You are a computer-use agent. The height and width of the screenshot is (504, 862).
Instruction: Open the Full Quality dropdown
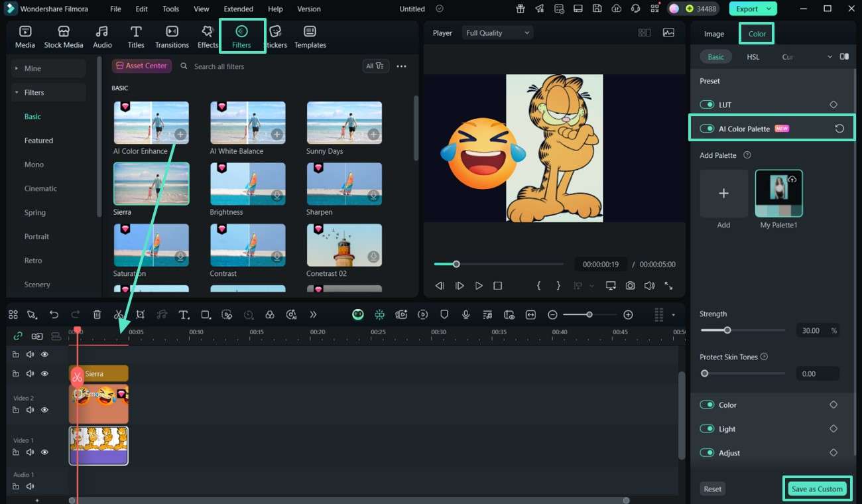[498, 32]
